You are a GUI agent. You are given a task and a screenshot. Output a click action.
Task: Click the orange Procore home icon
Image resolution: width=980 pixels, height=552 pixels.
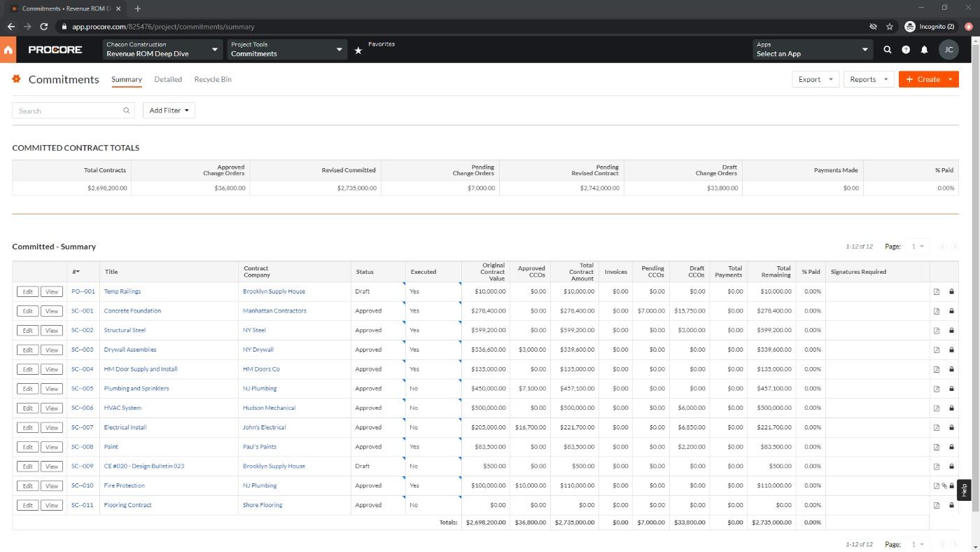point(8,49)
